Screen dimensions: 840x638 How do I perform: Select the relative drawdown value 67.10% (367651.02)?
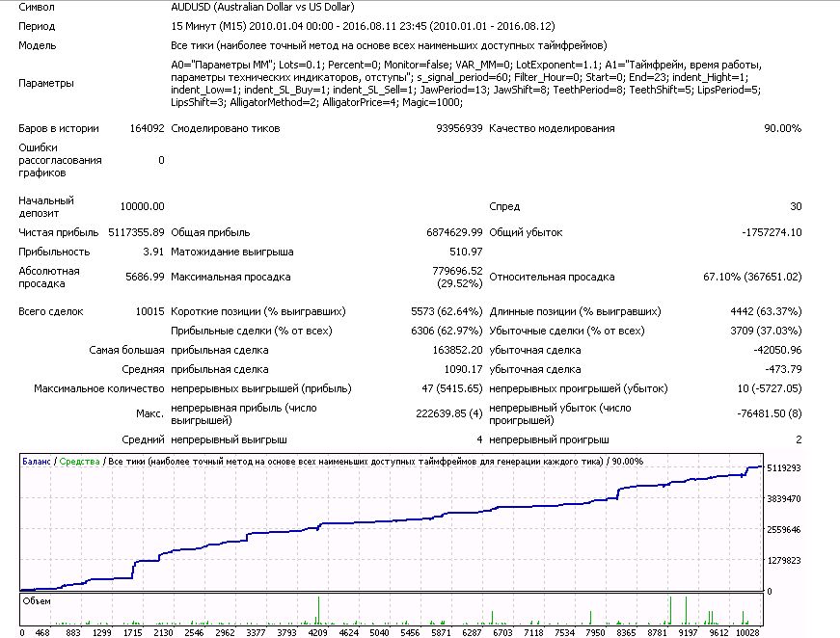(752, 277)
